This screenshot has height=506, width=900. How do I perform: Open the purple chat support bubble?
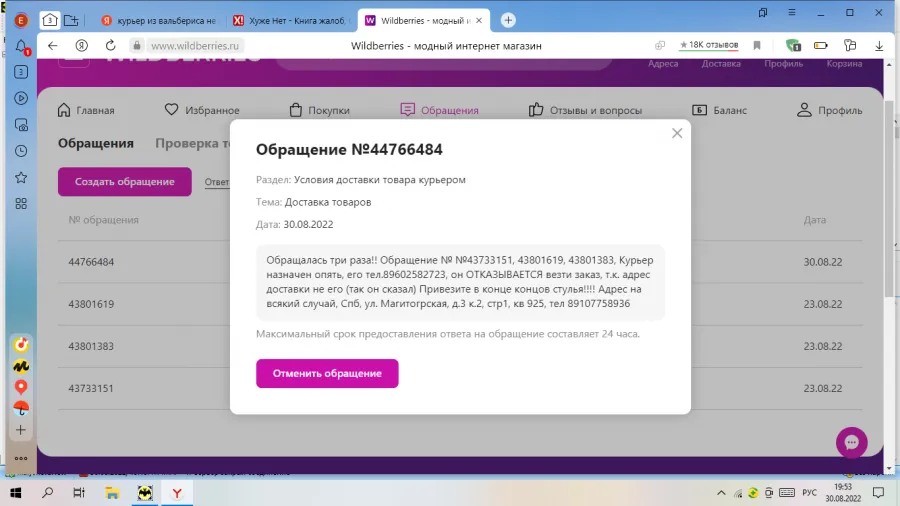(852, 442)
